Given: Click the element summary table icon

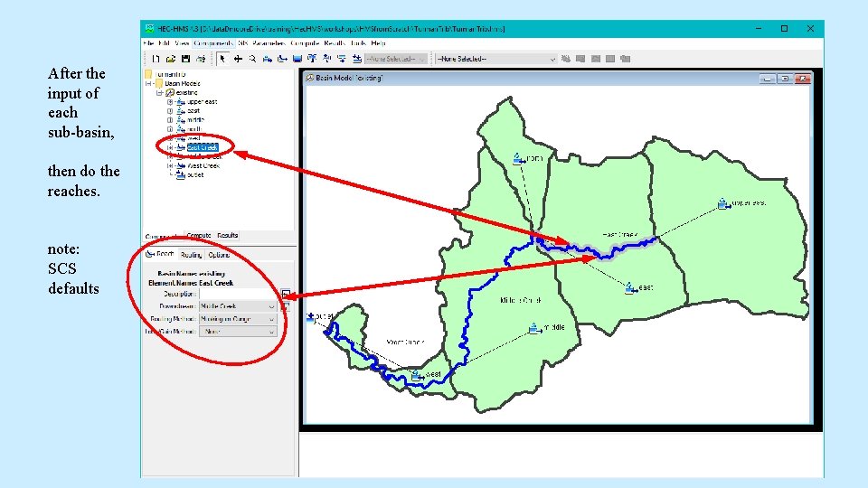Looking at the screenshot, I should point(610,59).
